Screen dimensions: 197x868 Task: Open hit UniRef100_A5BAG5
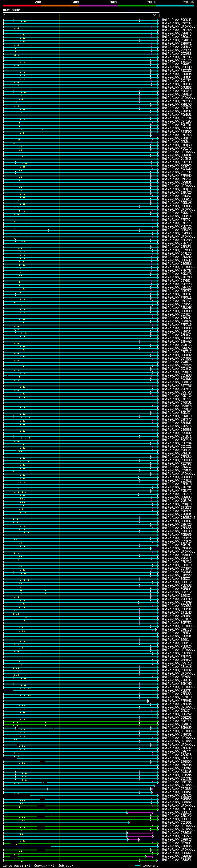tap(176, 548)
